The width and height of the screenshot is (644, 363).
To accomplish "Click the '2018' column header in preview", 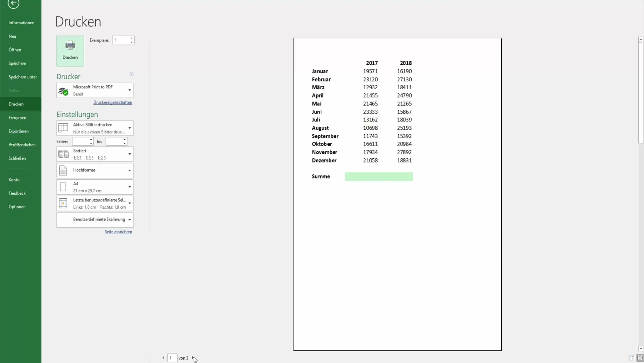I will point(406,63).
